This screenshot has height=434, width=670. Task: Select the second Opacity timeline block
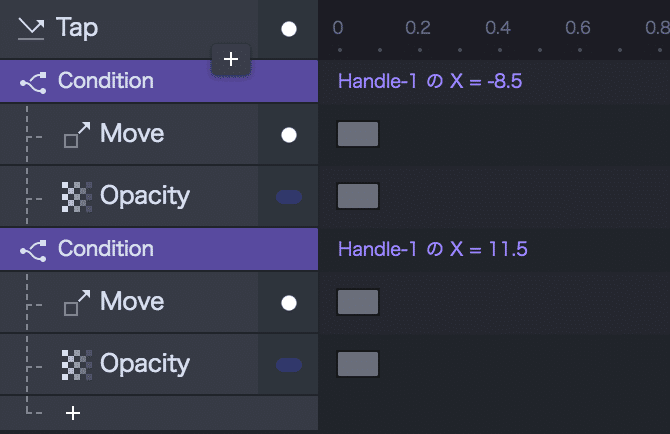click(358, 364)
